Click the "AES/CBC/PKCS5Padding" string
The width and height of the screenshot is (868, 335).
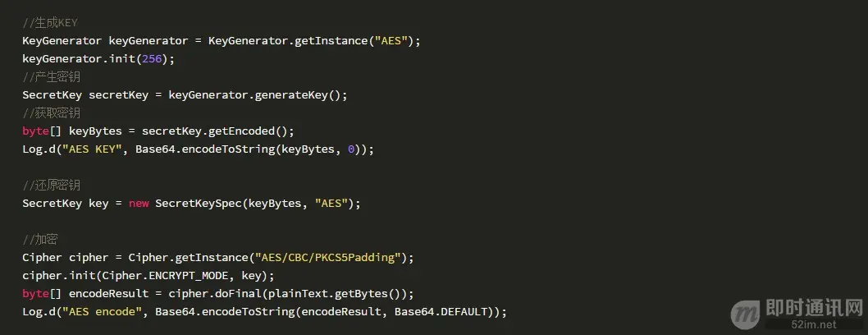tap(326, 258)
